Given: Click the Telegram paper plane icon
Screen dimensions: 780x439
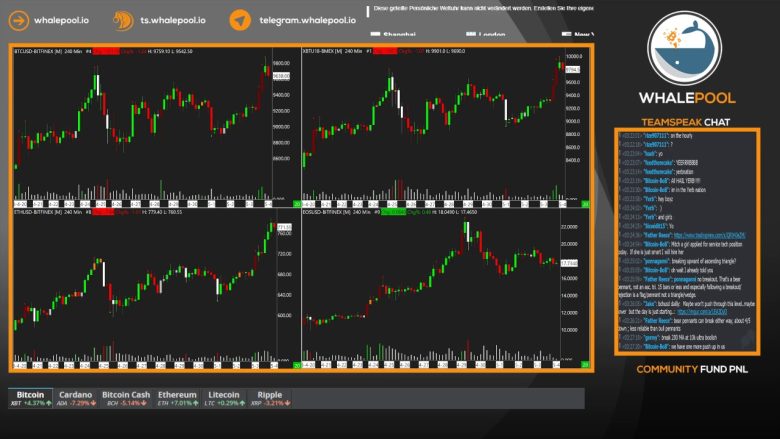Looking at the screenshot, I should [239, 20].
